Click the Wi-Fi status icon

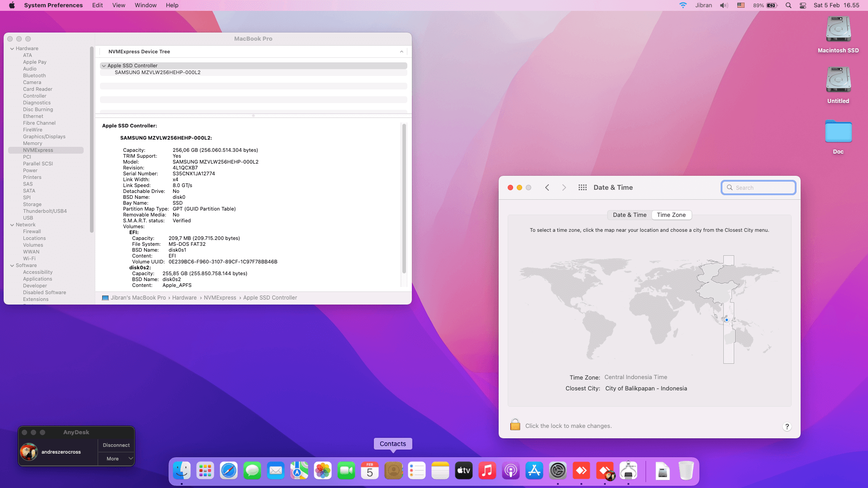point(683,5)
